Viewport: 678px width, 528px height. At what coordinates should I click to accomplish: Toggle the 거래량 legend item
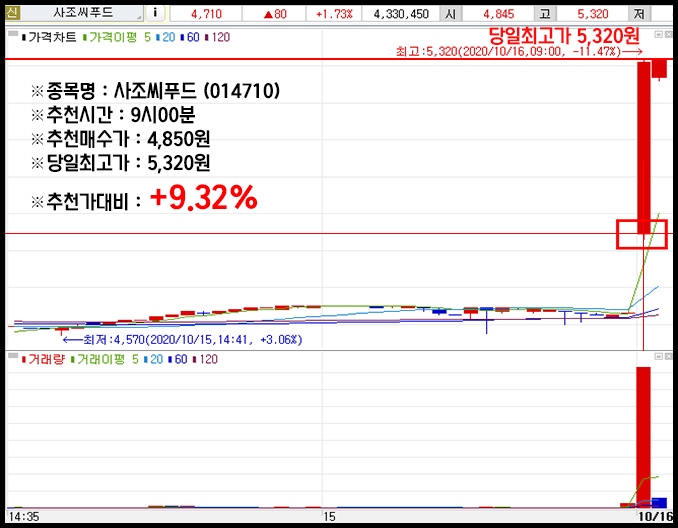point(43,359)
